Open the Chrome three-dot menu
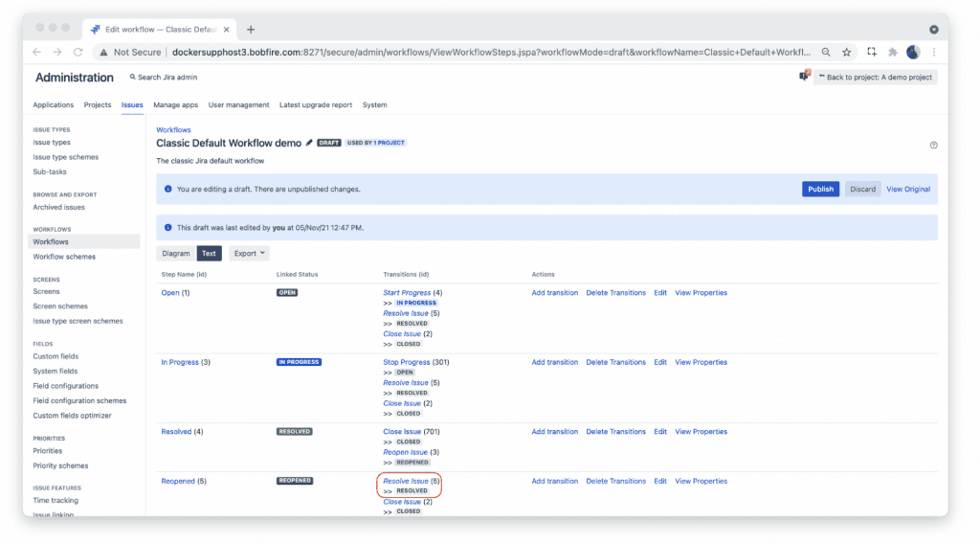 pos(934,53)
